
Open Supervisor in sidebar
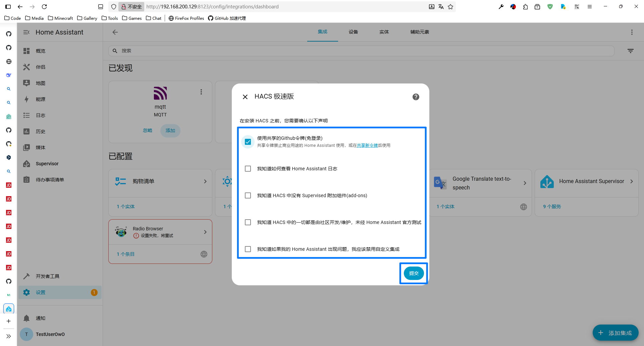coord(60,164)
